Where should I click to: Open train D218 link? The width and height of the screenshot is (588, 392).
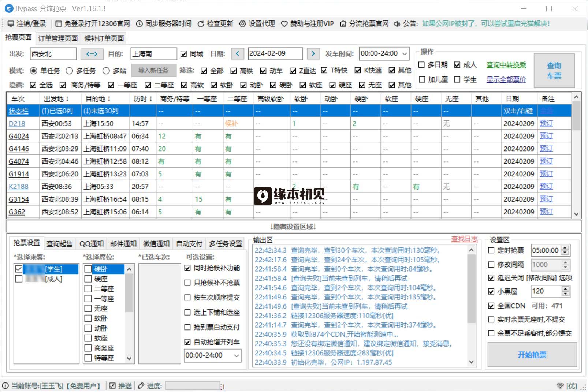point(17,124)
